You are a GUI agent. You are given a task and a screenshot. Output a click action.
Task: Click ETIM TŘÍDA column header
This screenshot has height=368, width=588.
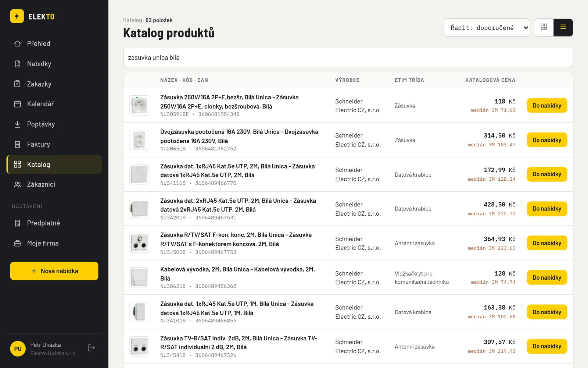click(x=409, y=80)
